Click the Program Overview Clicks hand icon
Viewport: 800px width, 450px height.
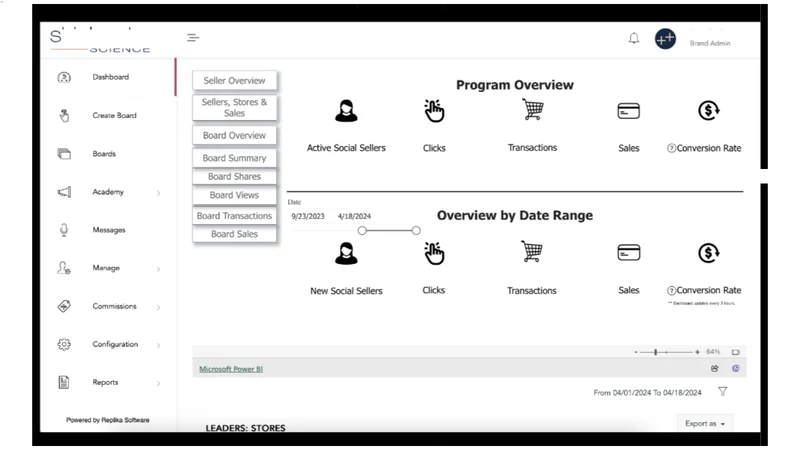coord(434,111)
